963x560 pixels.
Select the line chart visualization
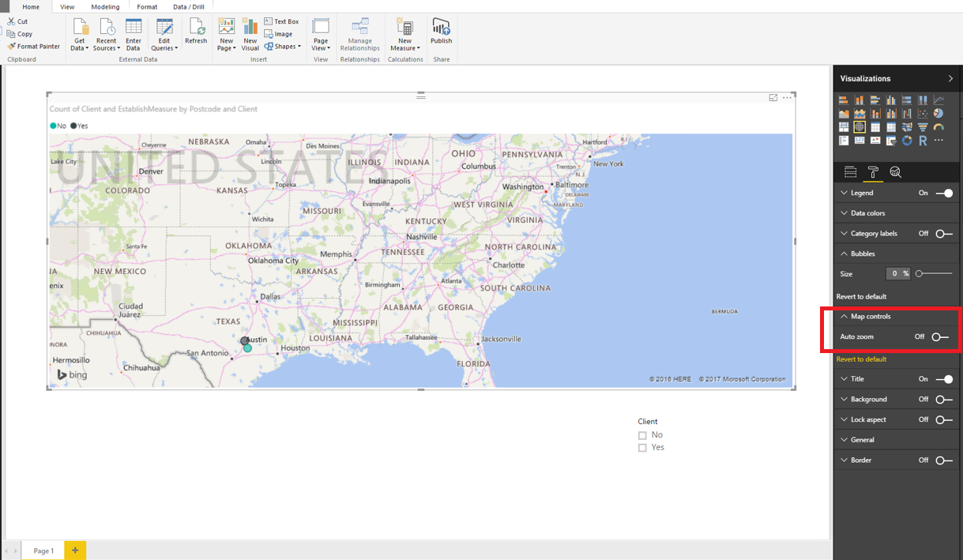pos(939,100)
